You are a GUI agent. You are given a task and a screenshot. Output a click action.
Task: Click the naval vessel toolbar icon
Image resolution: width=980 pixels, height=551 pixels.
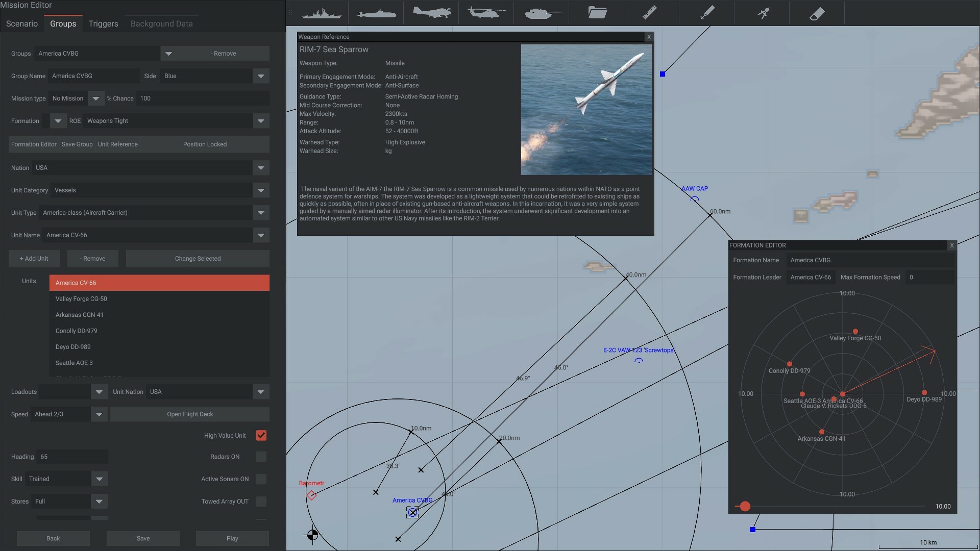pos(321,13)
